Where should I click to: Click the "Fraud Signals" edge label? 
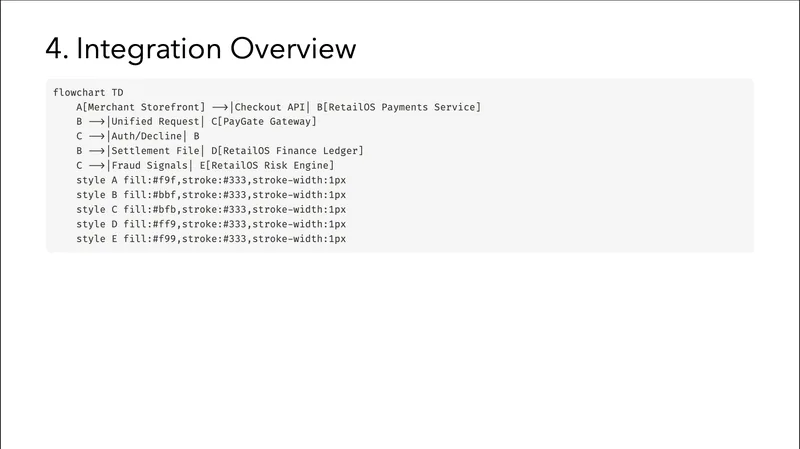[x=150, y=165]
